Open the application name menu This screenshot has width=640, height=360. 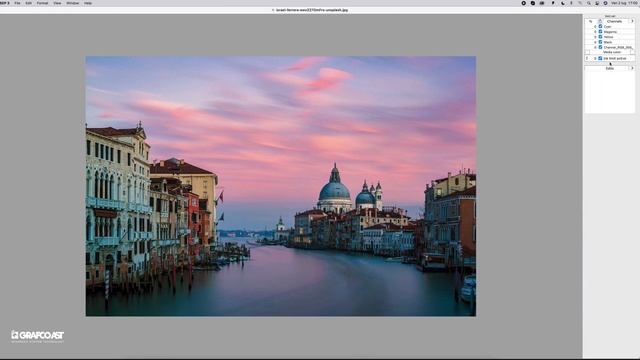(5, 3)
